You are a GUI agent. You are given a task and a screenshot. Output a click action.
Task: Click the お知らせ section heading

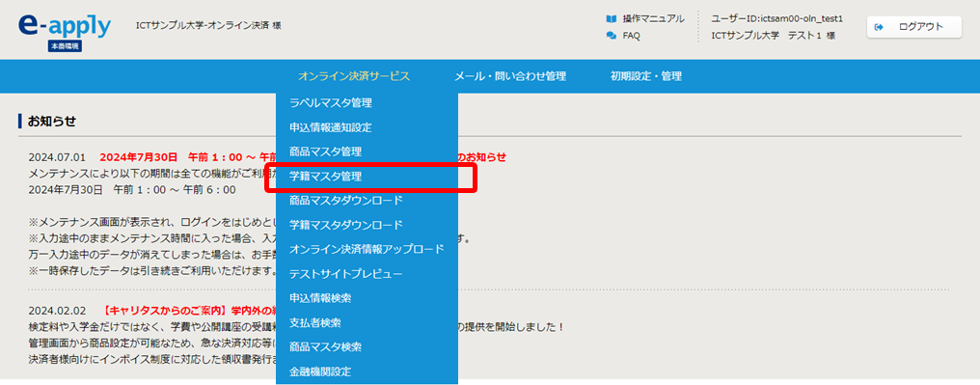point(52,122)
